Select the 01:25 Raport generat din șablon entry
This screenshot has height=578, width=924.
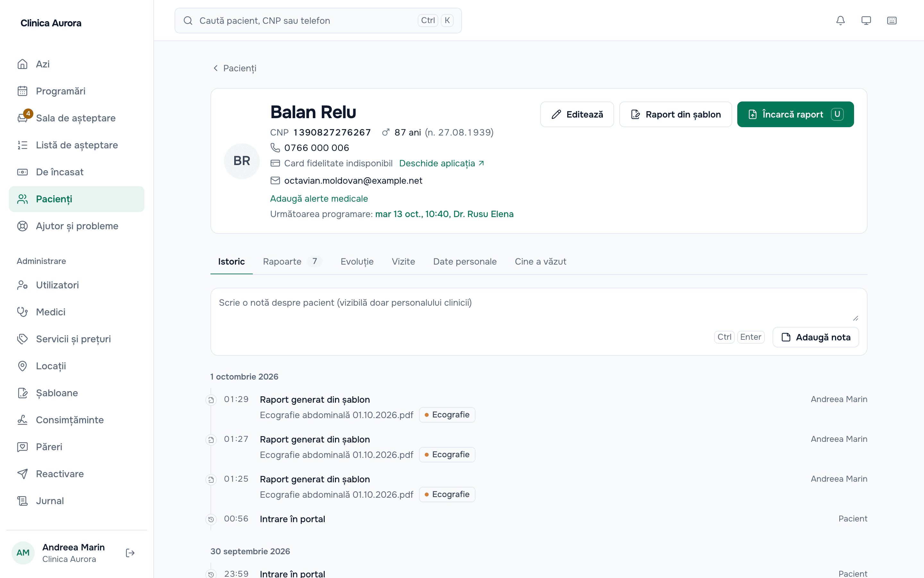(x=315, y=479)
